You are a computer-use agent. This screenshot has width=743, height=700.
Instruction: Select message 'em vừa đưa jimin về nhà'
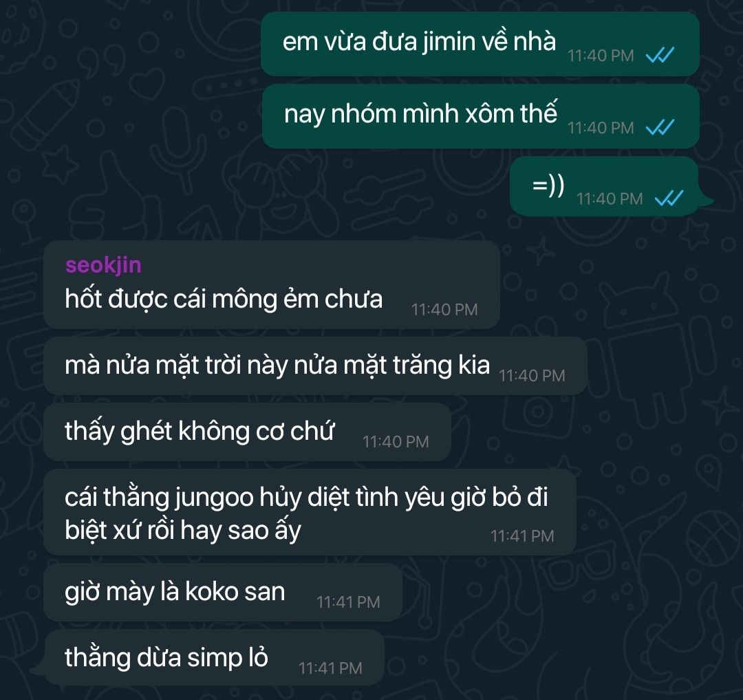(x=480, y=44)
